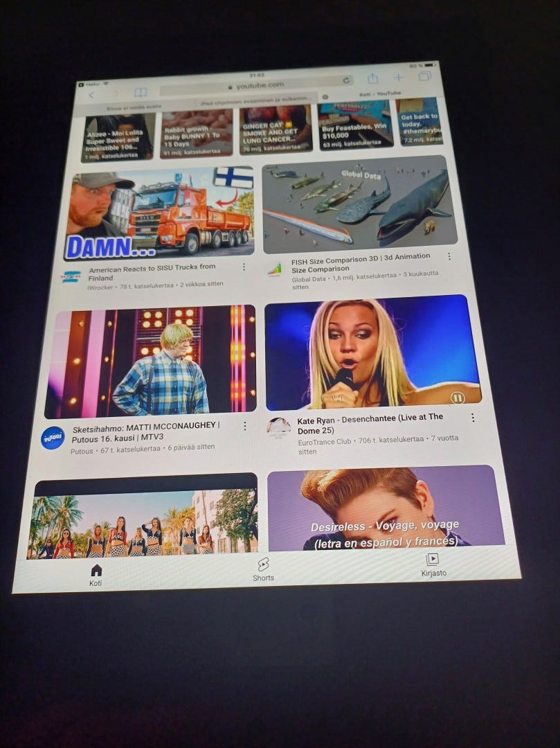Image resolution: width=560 pixels, height=748 pixels.
Task: Open 'Alizee - Moi Lolita' Shorts card
Action: 118,137
